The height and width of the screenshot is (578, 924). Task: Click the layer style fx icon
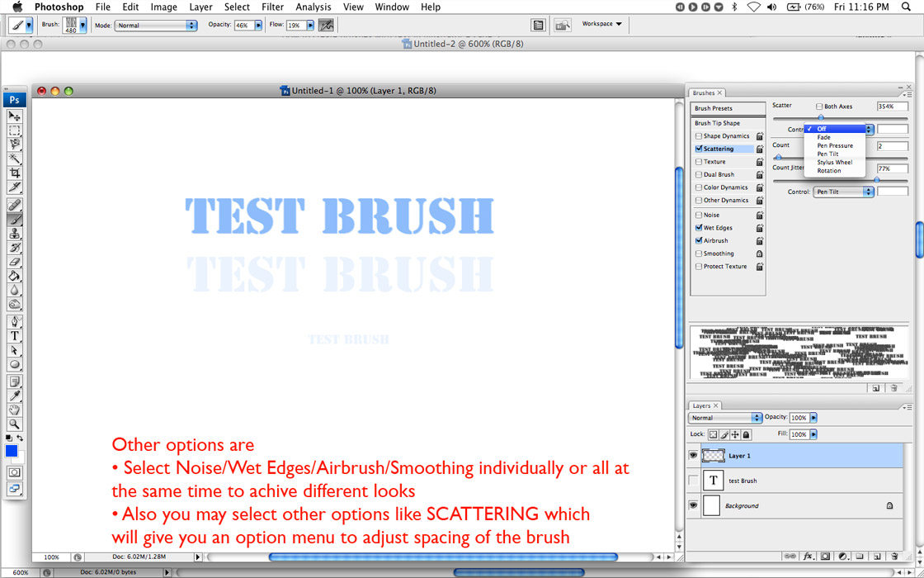(808, 556)
